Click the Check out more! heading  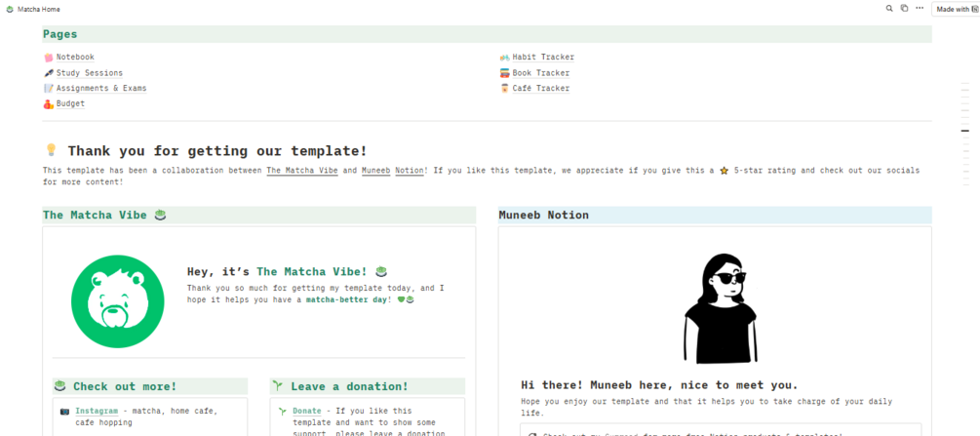(125, 386)
